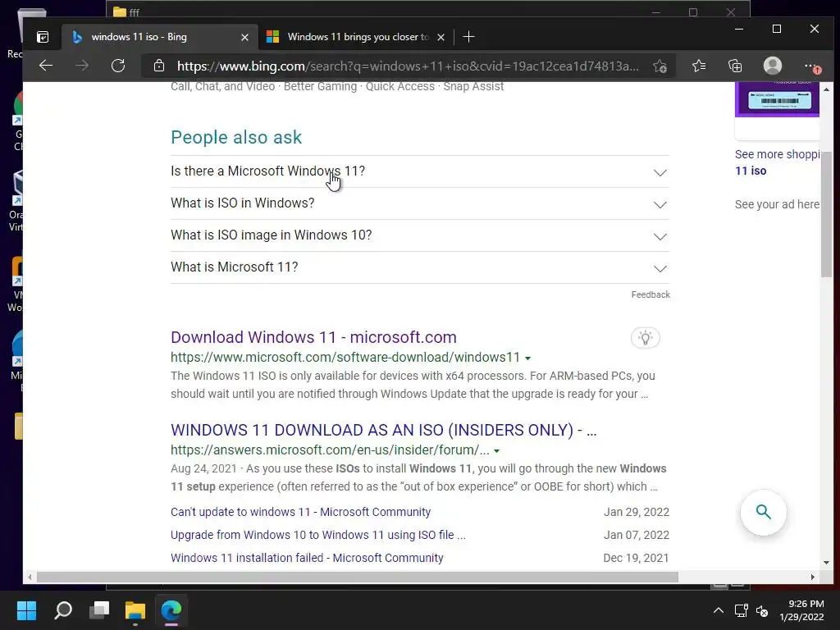Image resolution: width=840 pixels, height=630 pixels.
Task: Expand 'What is ISO in Windows?' question
Action: (419, 203)
